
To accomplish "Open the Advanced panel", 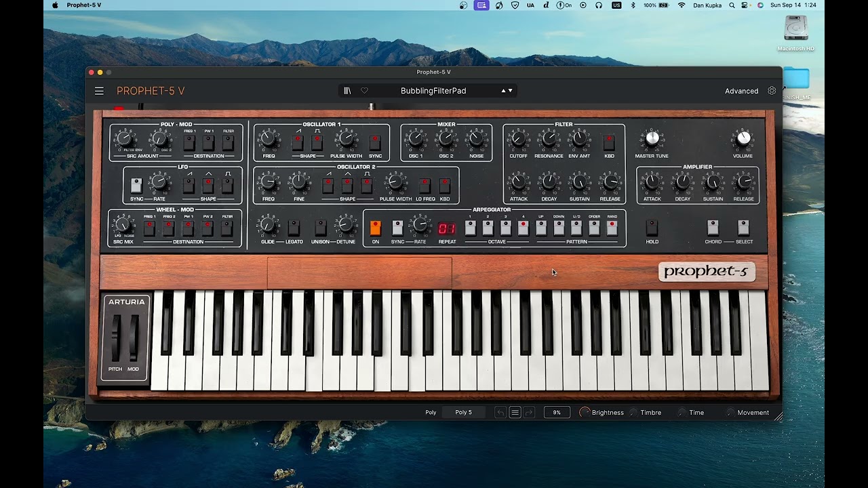I will click(741, 91).
